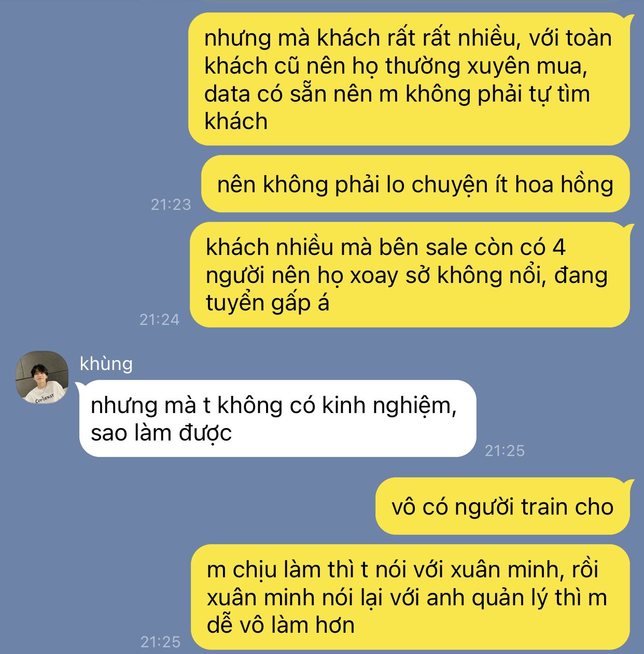
Task: Click the 21:24 timestamp
Action: click(x=160, y=320)
